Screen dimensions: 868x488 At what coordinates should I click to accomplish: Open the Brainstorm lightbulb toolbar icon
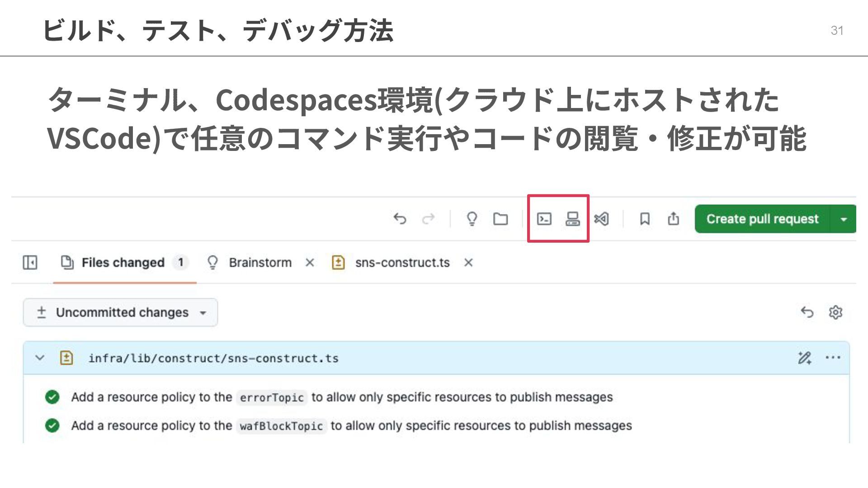[472, 219]
